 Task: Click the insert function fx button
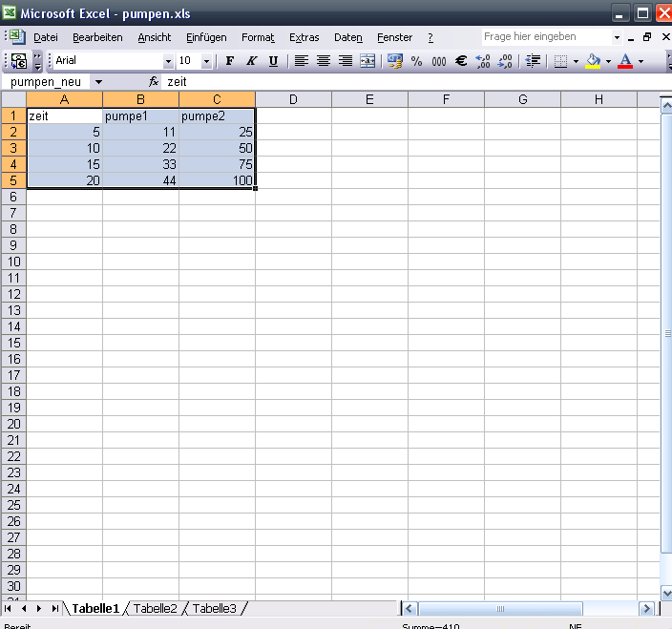(154, 81)
